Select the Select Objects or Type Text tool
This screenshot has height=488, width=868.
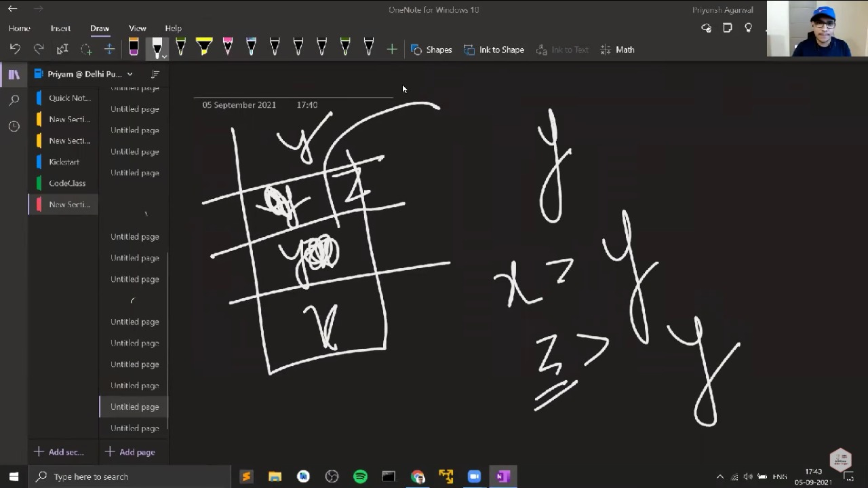tap(62, 49)
